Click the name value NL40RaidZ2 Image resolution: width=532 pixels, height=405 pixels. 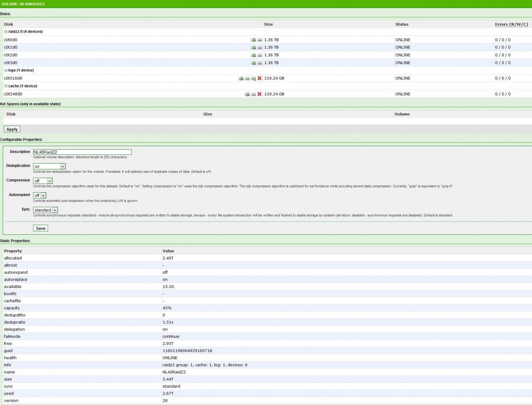coord(174,372)
